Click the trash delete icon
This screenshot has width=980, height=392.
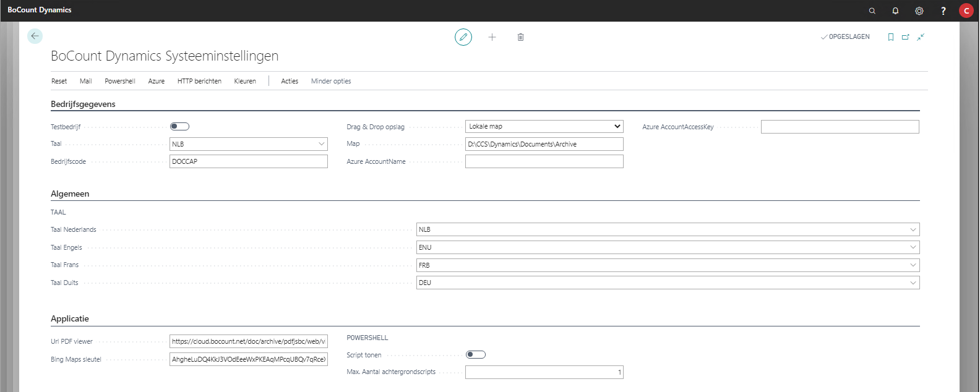(x=520, y=37)
